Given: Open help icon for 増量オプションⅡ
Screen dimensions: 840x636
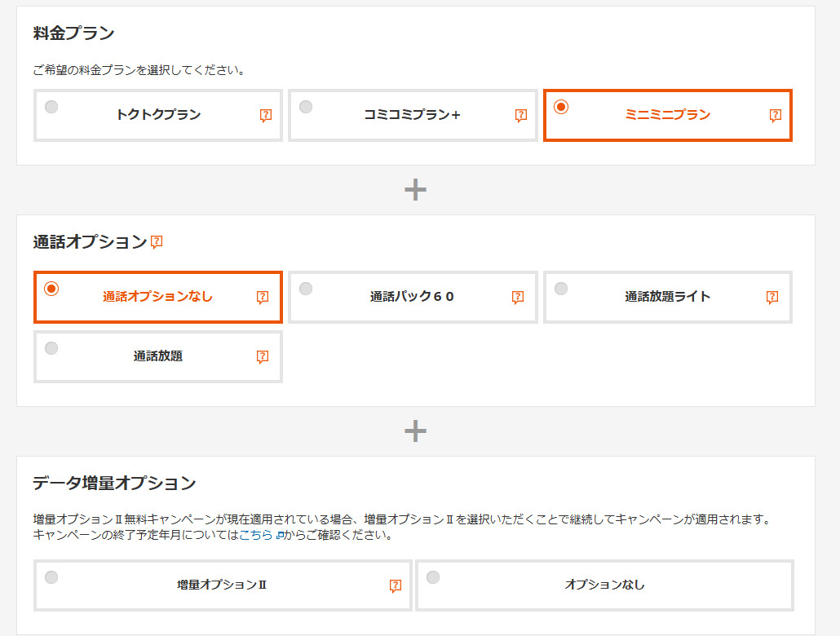Looking at the screenshot, I should pos(396,585).
